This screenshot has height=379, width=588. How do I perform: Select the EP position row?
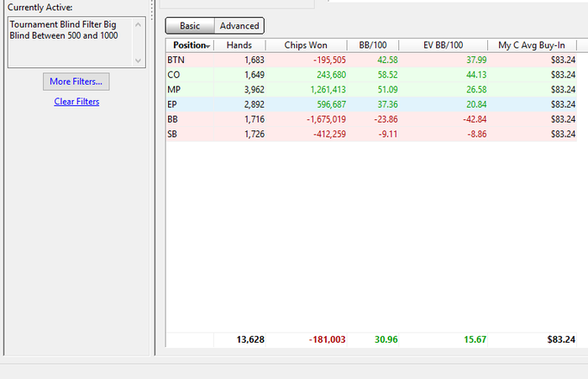[371, 104]
